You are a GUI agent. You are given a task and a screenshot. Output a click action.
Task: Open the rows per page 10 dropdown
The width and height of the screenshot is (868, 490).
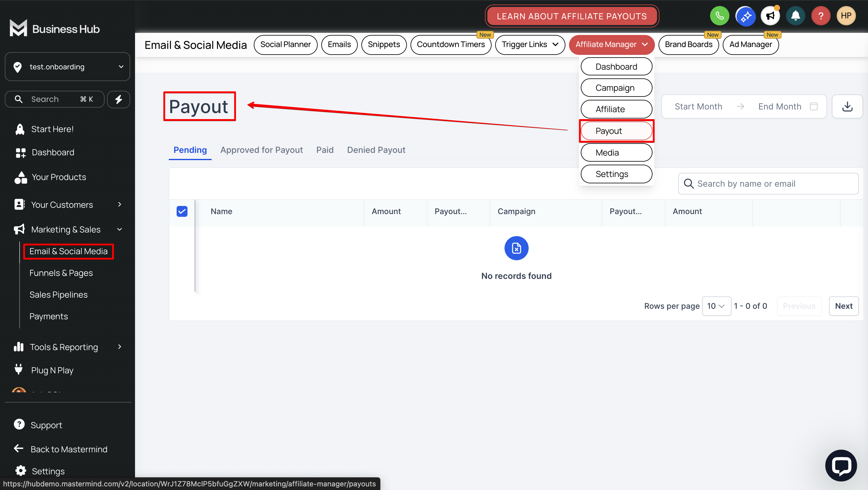(x=716, y=306)
